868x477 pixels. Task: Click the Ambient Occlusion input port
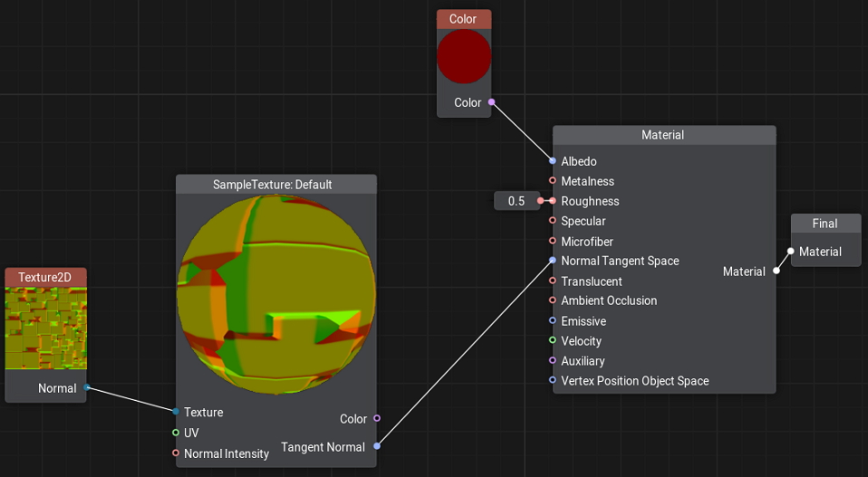[x=553, y=301]
